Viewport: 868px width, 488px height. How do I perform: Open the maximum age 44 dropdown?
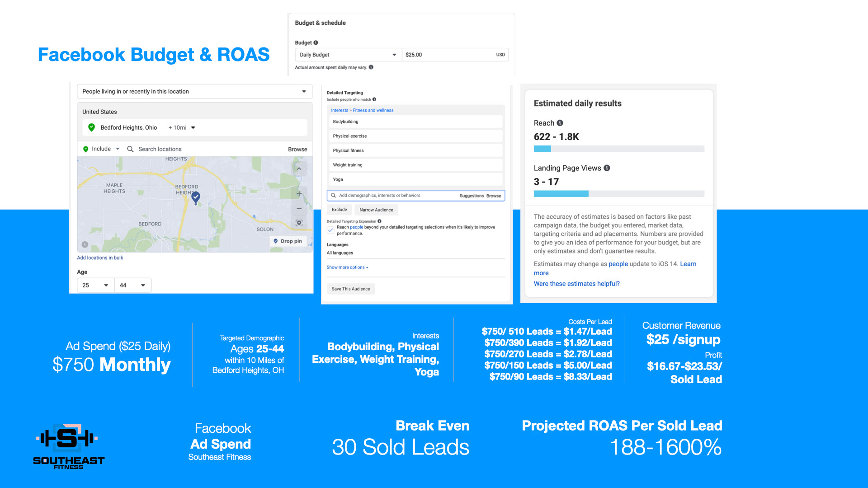[133, 285]
